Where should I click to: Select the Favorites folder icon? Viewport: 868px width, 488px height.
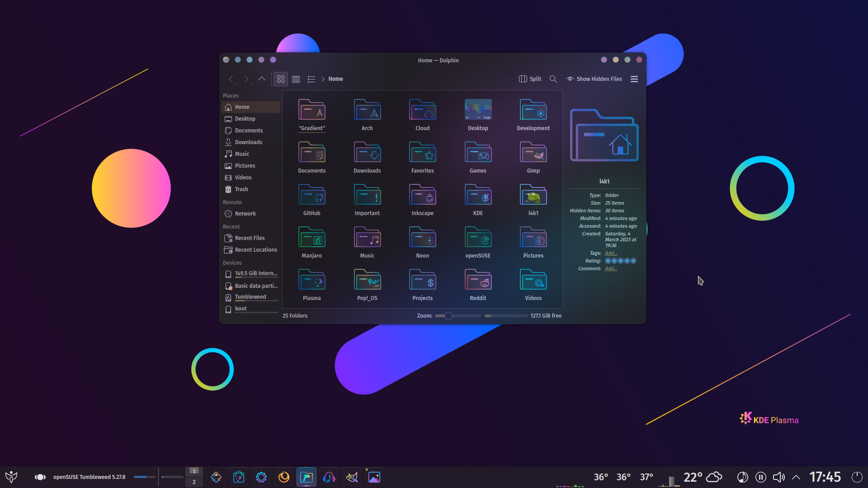pos(423,152)
